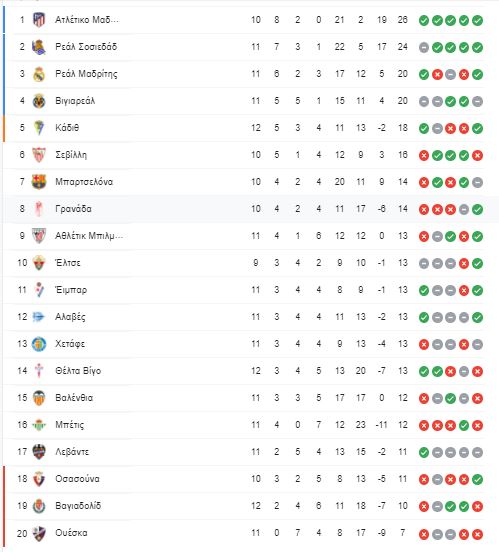Screen dimensions: 499x552
Task: Click the Atlético Madrid club crest
Action: (x=39, y=20)
